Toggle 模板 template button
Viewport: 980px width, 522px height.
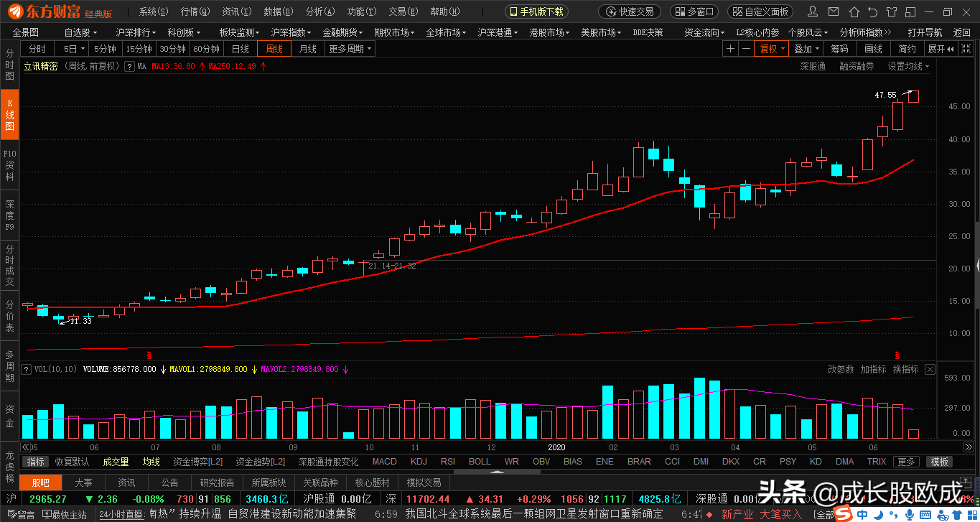tap(940, 462)
